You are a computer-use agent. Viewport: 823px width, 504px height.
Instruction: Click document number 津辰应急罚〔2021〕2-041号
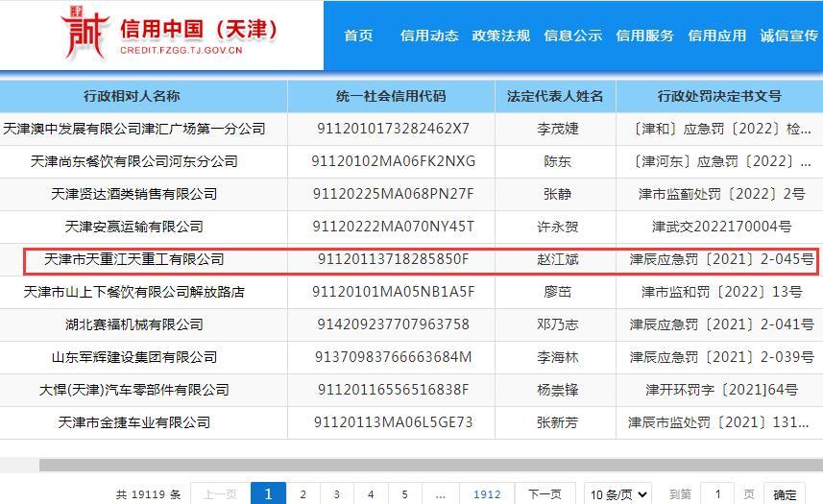722,324
